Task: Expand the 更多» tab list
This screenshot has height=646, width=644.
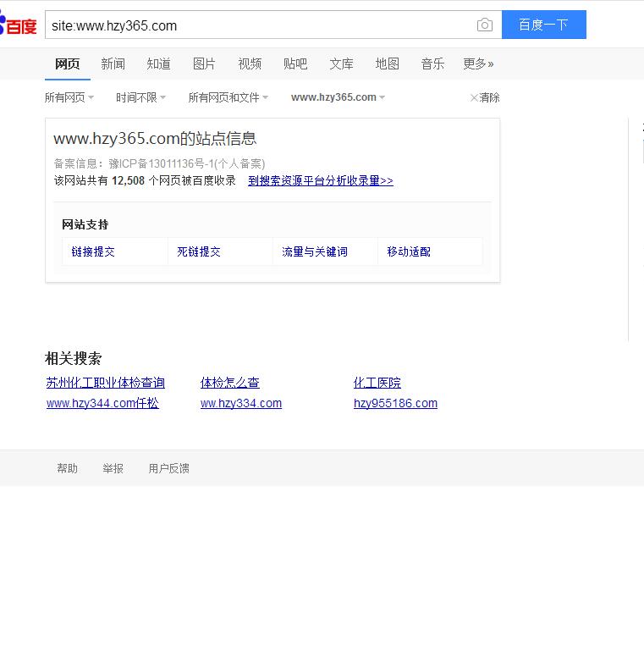Action: point(478,63)
